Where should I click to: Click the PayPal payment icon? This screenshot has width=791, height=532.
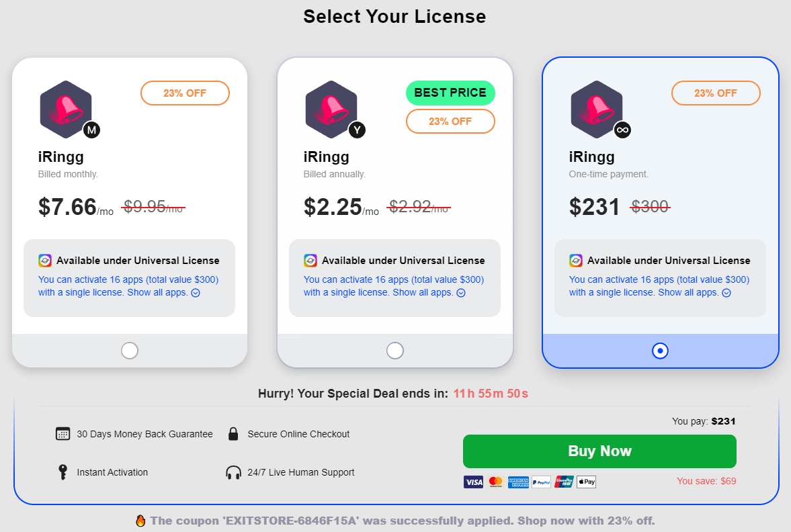(x=541, y=482)
